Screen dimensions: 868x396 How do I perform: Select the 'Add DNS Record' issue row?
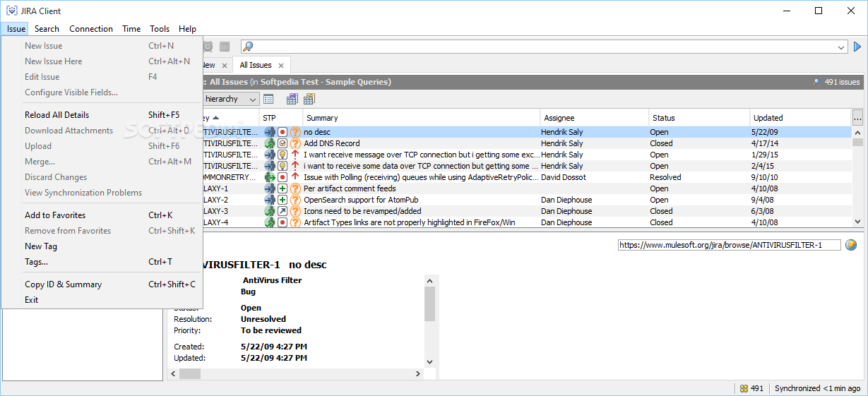point(527,143)
